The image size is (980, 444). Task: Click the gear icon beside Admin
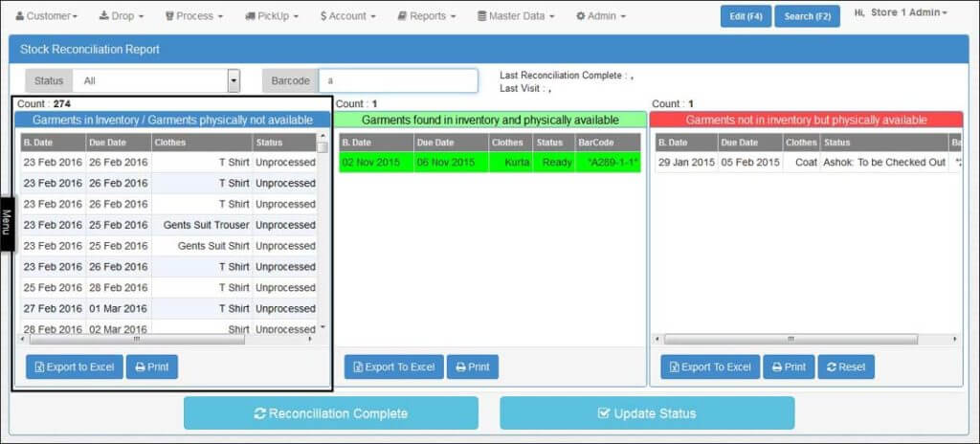[x=581, y=16]
